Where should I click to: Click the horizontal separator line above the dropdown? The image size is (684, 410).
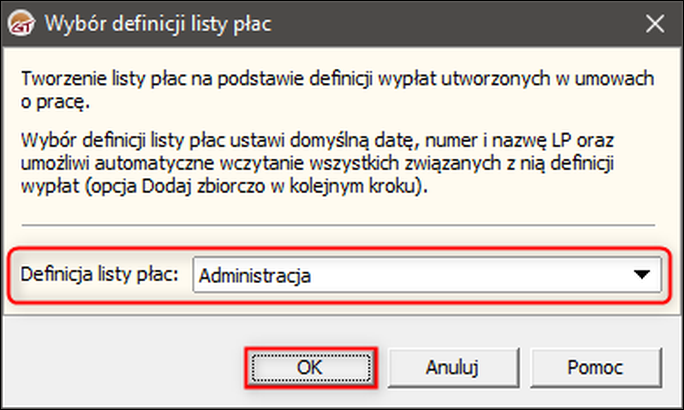click(340, 225)
